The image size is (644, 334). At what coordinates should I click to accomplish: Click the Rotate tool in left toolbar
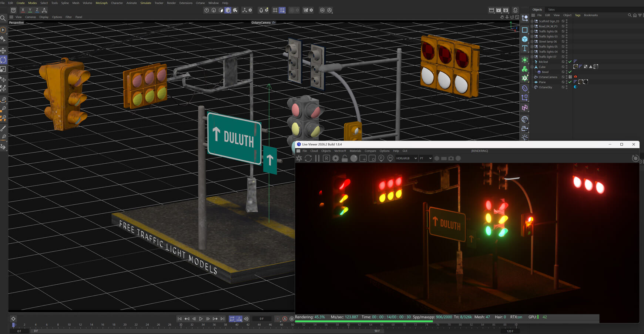[3, 60]
